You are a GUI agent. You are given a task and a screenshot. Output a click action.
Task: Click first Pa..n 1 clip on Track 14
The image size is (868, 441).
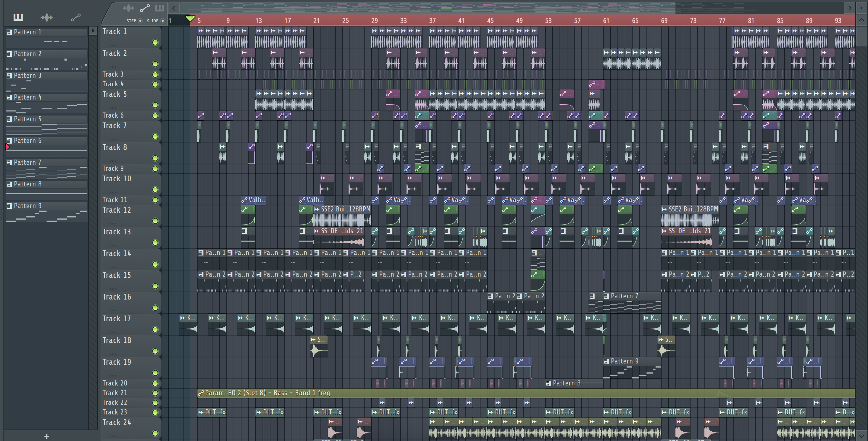212,259
